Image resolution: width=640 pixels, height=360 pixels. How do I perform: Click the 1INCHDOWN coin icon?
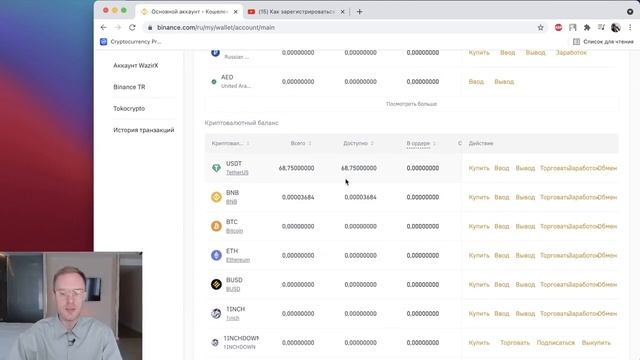pyautogui.click(x=215, y=342)
